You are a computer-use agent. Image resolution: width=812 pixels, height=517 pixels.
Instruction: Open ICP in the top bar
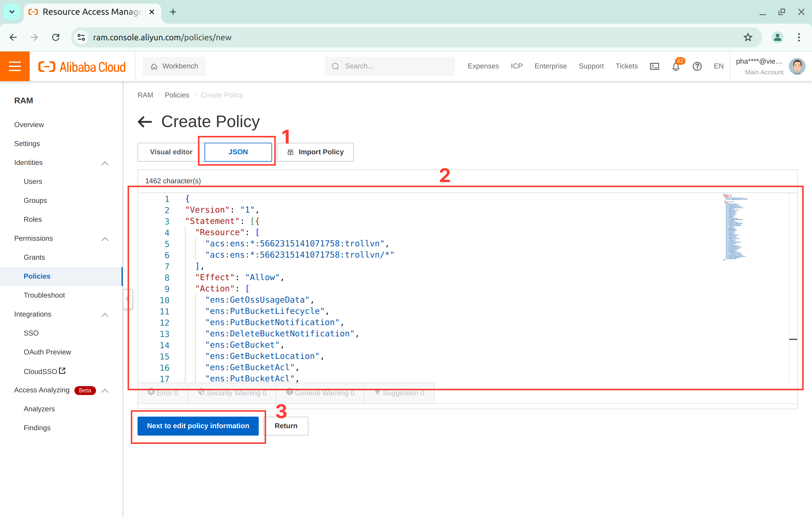(x=516, y=66)
